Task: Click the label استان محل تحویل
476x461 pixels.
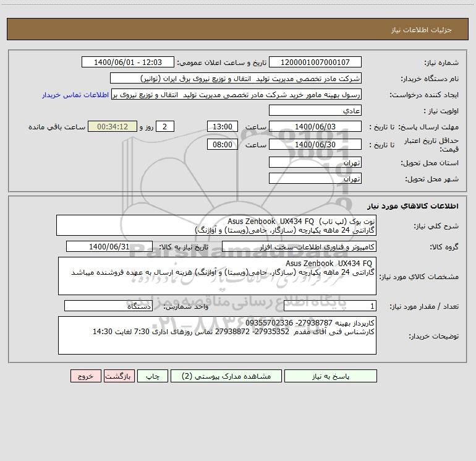Action: tap(430, 163)
